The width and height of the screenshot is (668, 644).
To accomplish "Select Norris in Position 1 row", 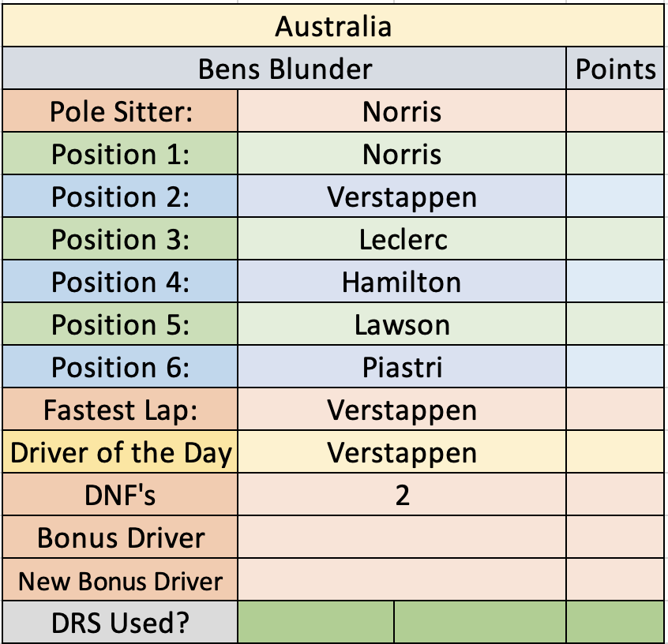I will pos(402,153).
